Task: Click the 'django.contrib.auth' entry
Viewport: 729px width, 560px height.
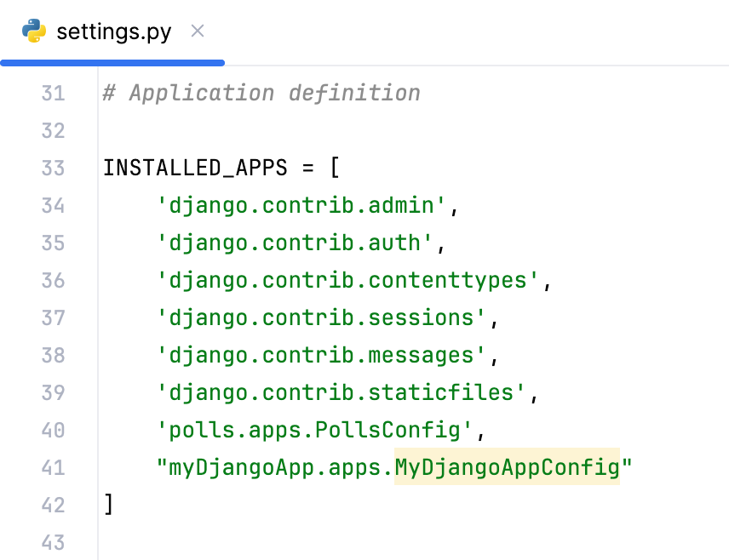Action: pos(294,243)
